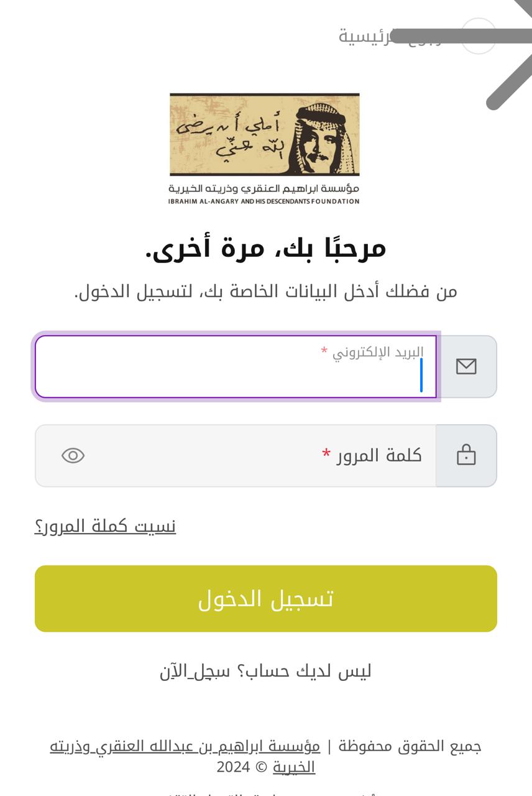Focus the كلمة المرور password input field

point(236,456)
